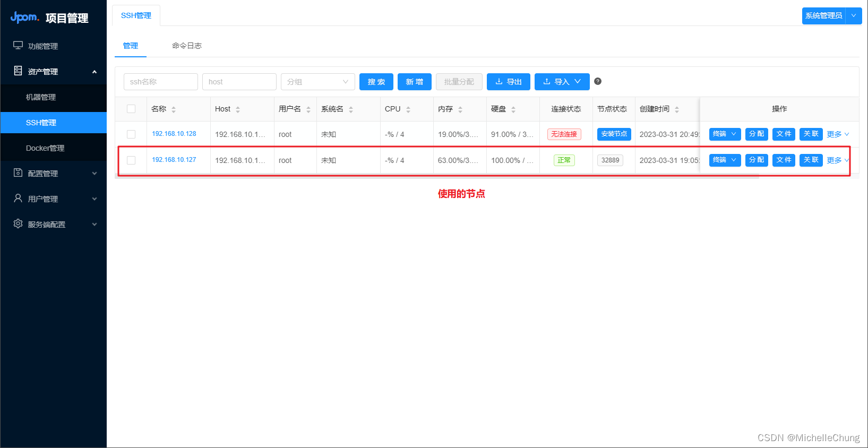Click the 2023-03-31 20:49 creation time cell
Viewport: 868px width, 448px height.
pos(667,134)
